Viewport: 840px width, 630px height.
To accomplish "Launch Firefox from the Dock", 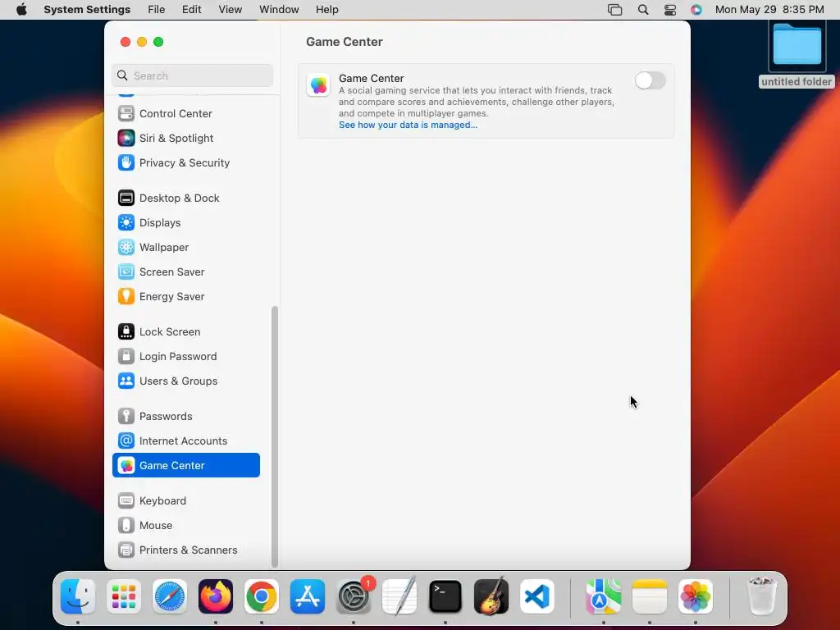I will [216, 596].
